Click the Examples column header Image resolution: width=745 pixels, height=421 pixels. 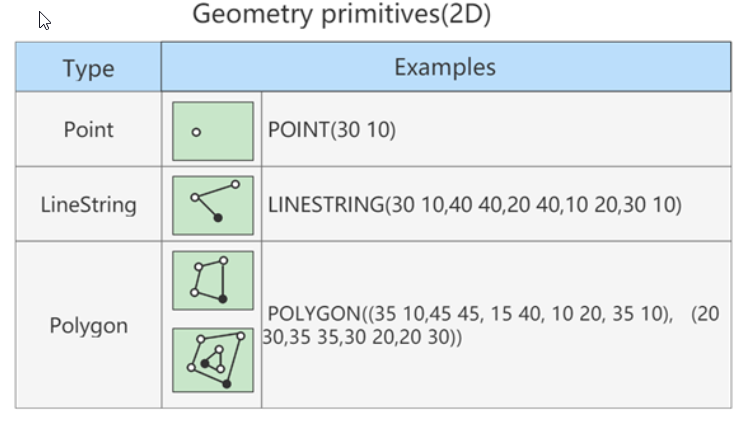(x=446, y=67)
